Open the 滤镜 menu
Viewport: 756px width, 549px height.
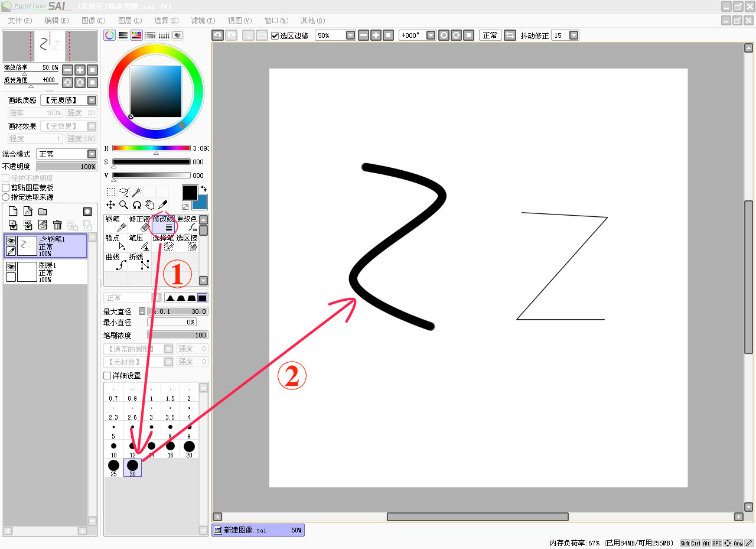pos(203,21)
